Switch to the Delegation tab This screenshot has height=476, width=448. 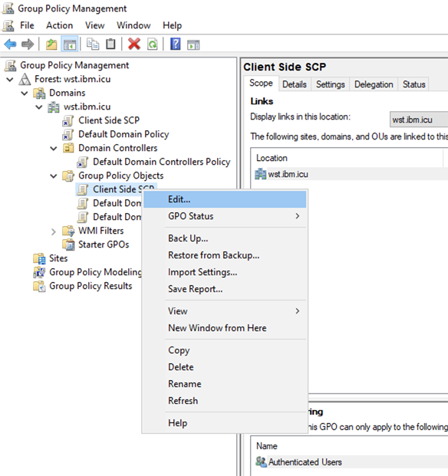coord(374,84)
